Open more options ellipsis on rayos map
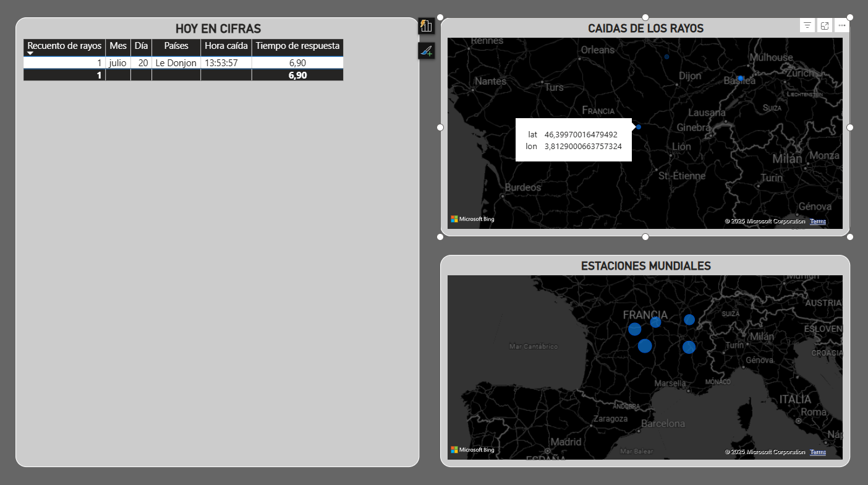This screenshot has width=868, height=485. [x=841, y=25]
